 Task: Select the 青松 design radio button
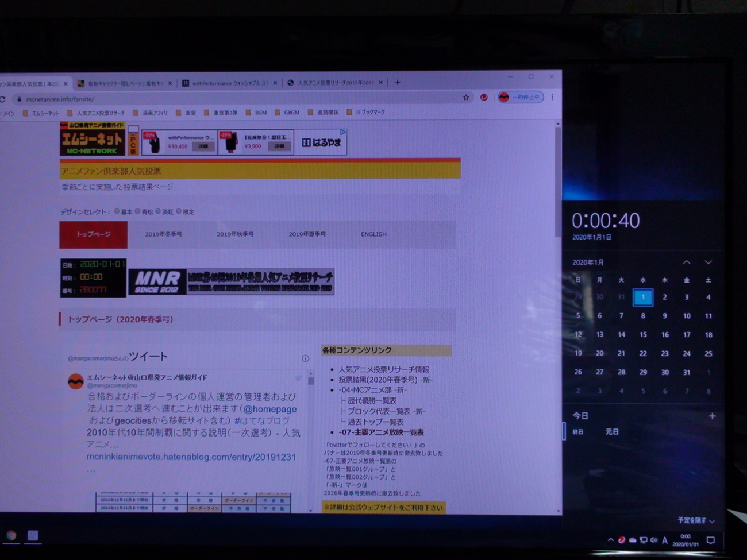tap(137, 211)
